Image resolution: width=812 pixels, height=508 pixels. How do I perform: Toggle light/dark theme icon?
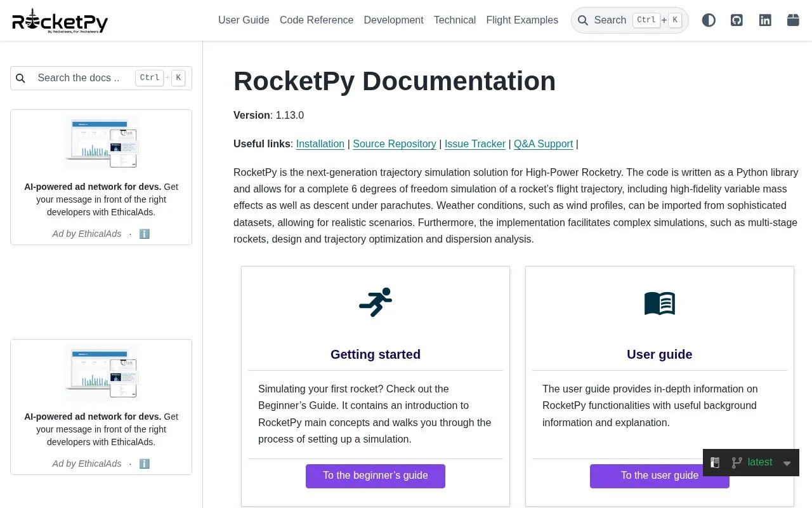pos(709,20)
